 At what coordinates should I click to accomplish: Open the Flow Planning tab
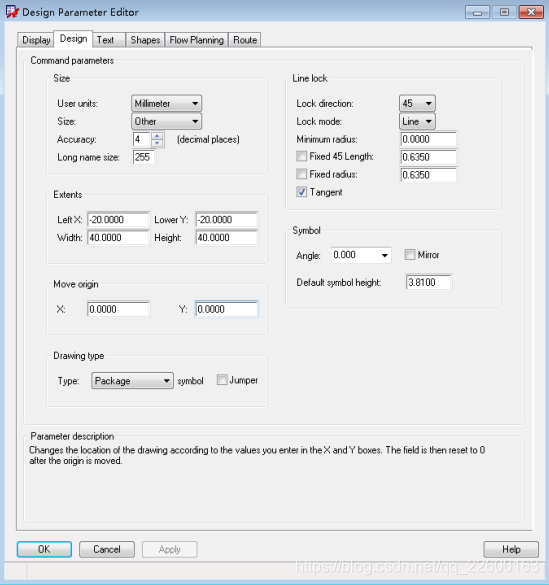197,40
